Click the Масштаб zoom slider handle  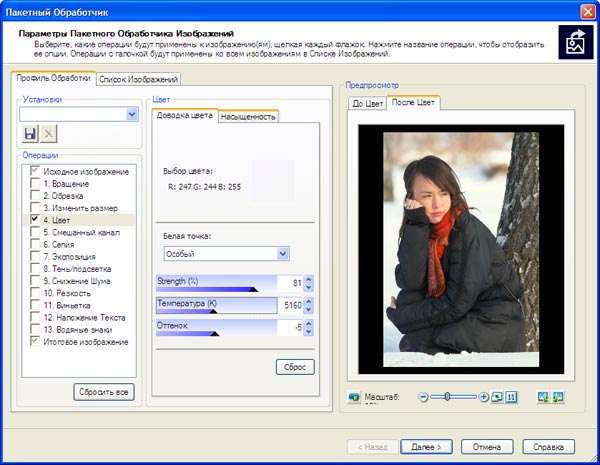tap(447, 397)
